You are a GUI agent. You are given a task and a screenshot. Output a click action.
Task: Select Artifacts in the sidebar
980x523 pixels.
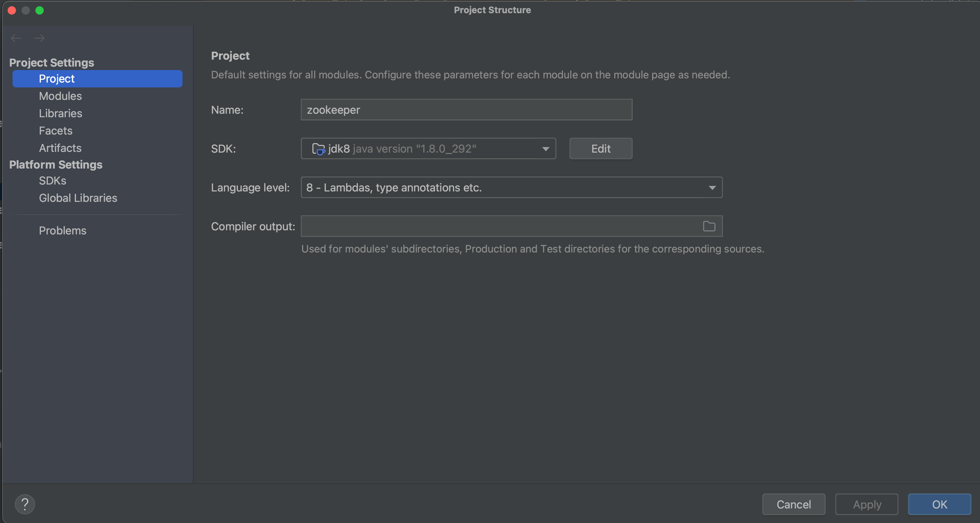pyautogui.click(x=60, y=148)
